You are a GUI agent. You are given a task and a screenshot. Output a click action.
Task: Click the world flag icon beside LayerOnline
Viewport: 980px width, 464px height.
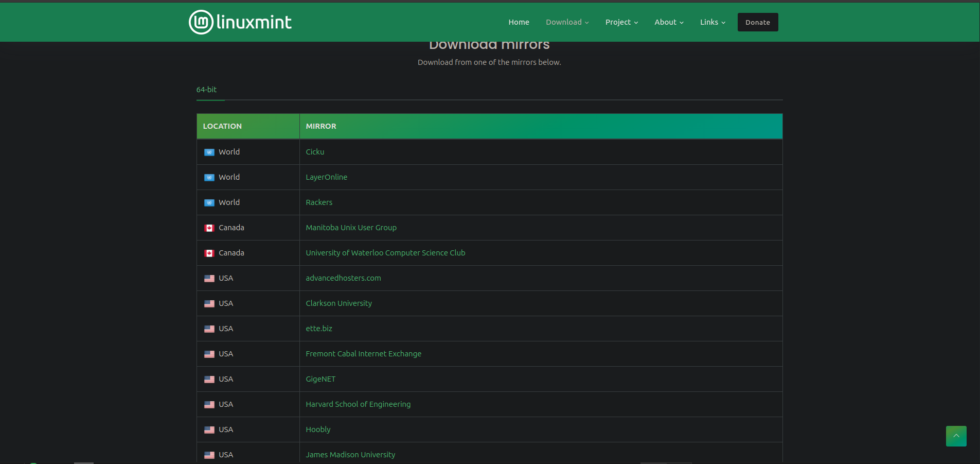[x=209, y=178]
